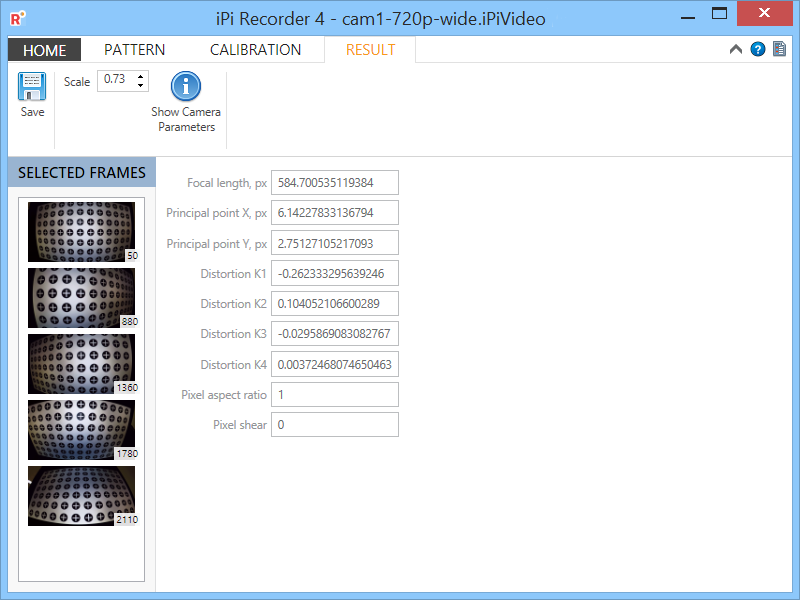Click the Distortion K2 value field
The height and width of the screenshot is (600, 800).
(x=335, y=304)
